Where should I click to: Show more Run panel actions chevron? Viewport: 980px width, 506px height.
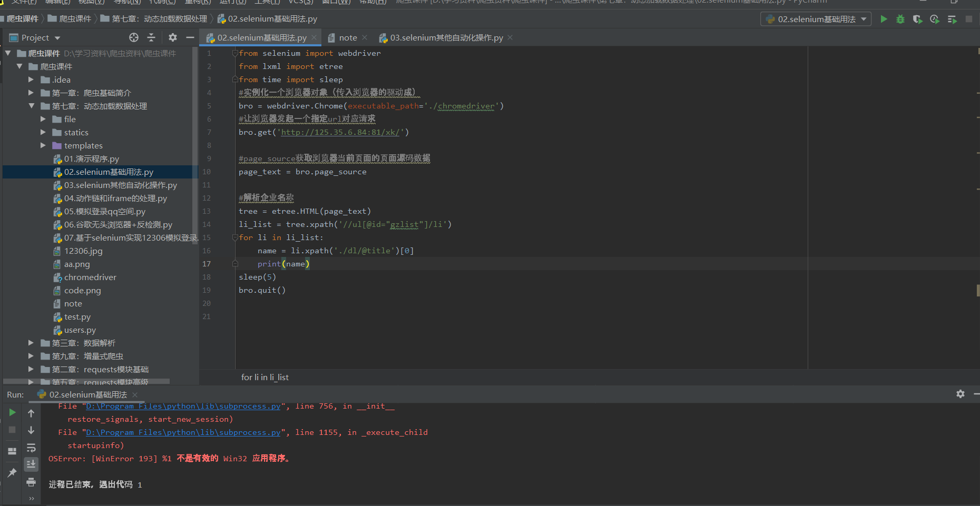(x=31, y=498)
